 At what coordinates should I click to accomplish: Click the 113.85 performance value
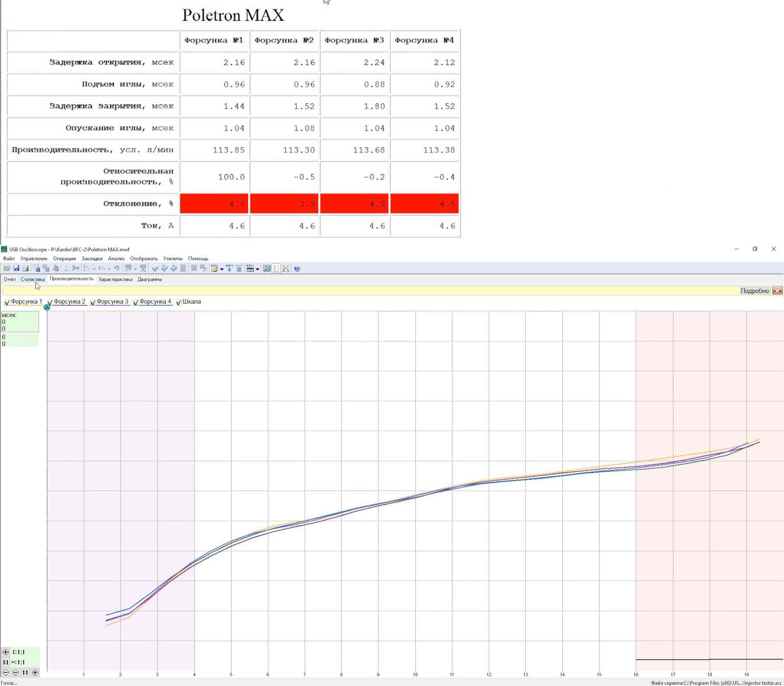(x=229, y=150)
